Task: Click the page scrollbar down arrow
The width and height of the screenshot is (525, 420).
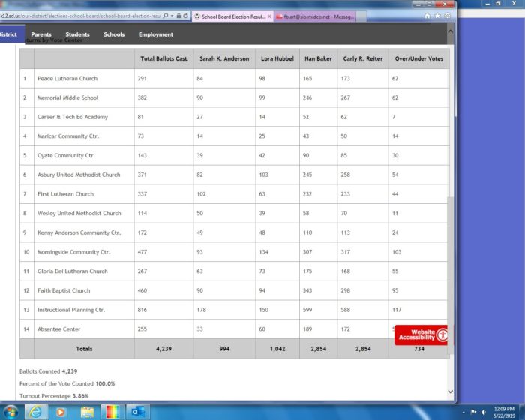Action: coord(450,391)
